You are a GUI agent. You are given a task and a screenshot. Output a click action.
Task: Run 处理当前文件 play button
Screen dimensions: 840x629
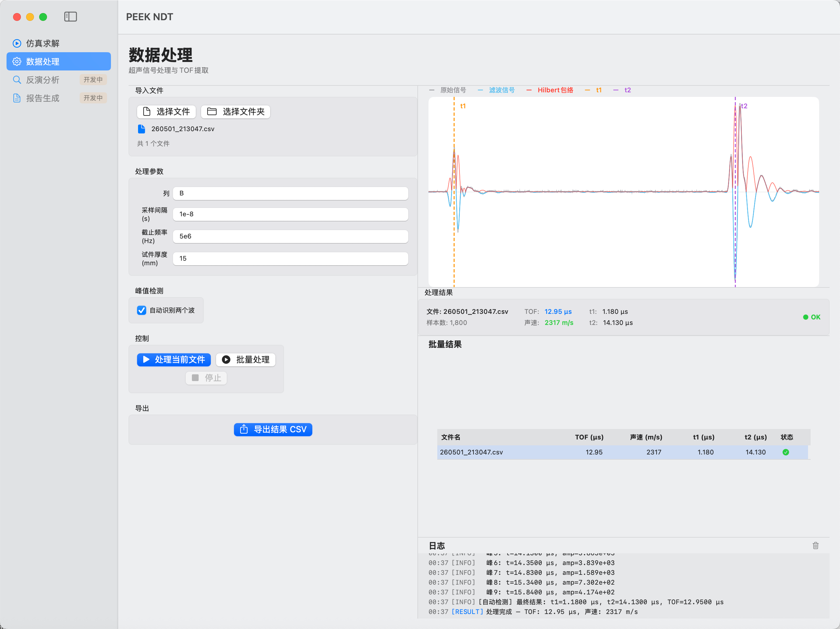(x=174, y=360)
